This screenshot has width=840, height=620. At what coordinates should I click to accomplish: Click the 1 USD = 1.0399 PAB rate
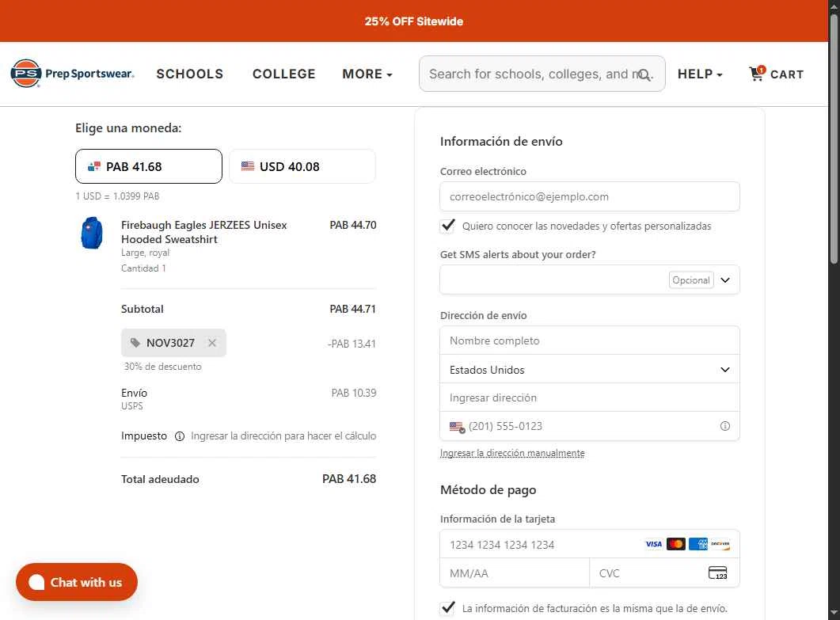pyautogui.click(x=117, y=196)
